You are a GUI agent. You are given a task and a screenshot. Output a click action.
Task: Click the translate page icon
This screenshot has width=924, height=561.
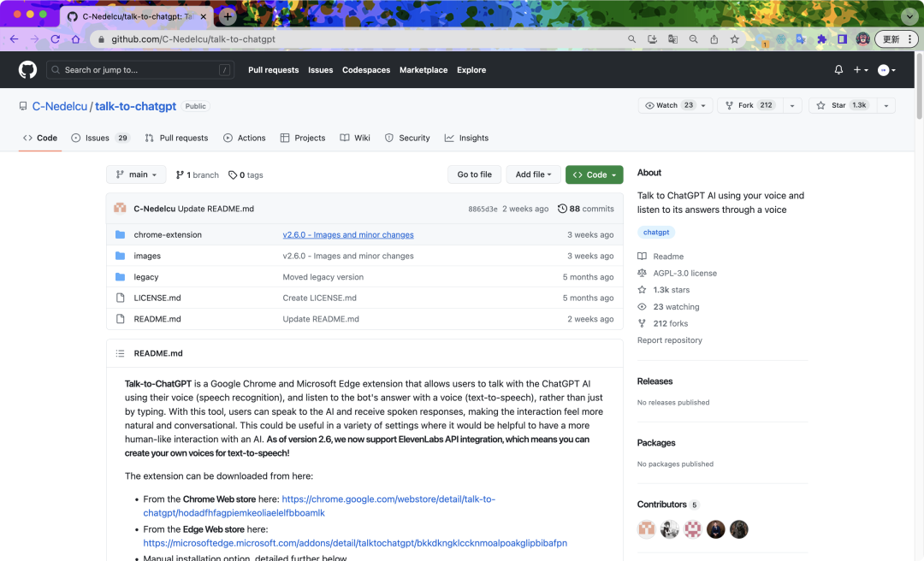pyautogui.click(x=672, y=38)
